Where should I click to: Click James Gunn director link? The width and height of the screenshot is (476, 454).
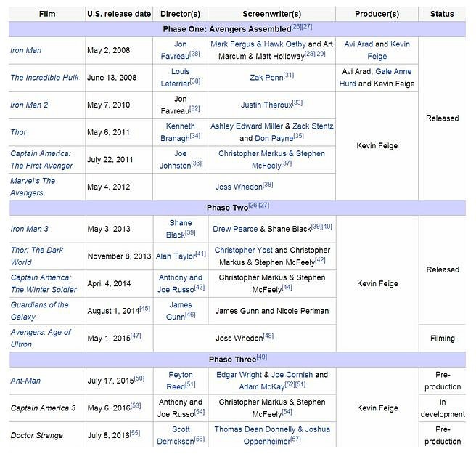pos(178,311)
